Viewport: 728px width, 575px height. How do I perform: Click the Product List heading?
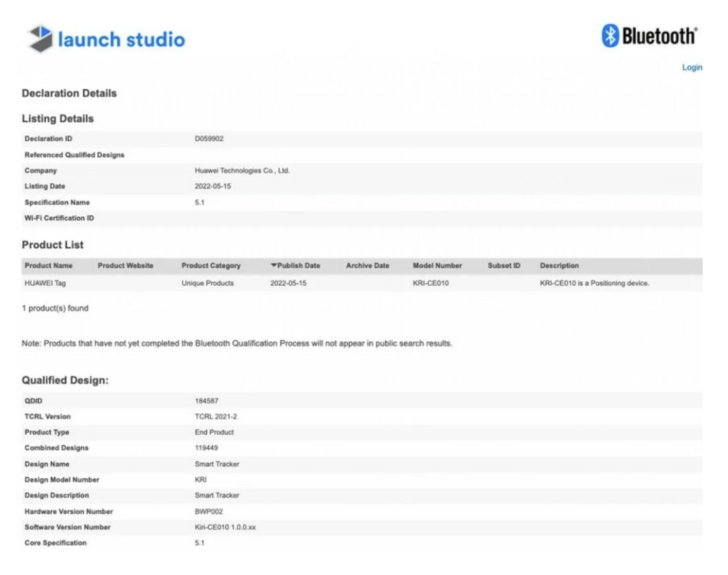pos(53,245)
